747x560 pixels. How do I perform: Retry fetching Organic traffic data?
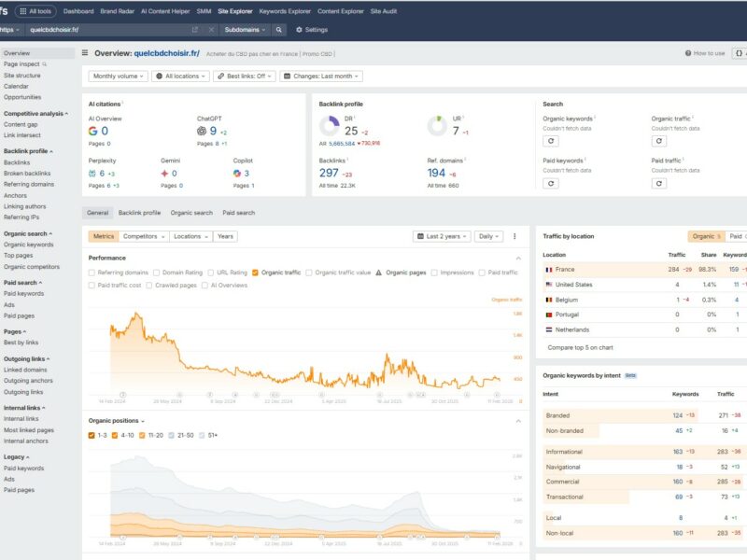pyautogui.click(x=659, y=141)
